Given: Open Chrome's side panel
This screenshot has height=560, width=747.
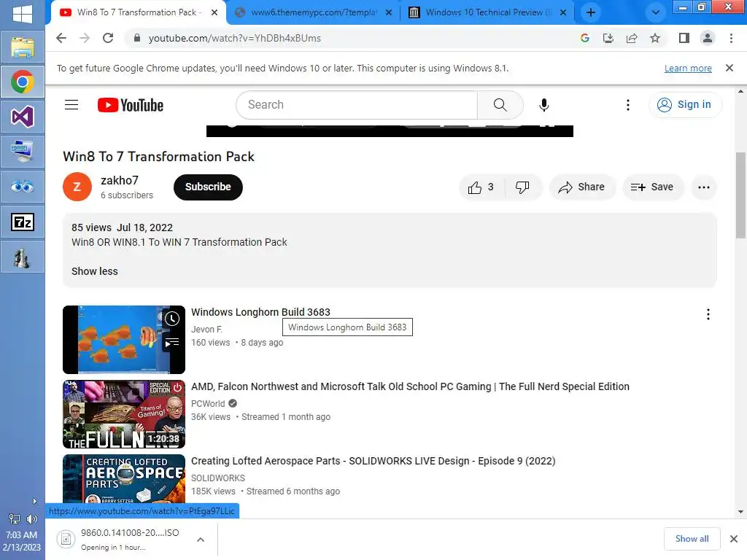Looking at the screenshot, I should tap(684, 38).
